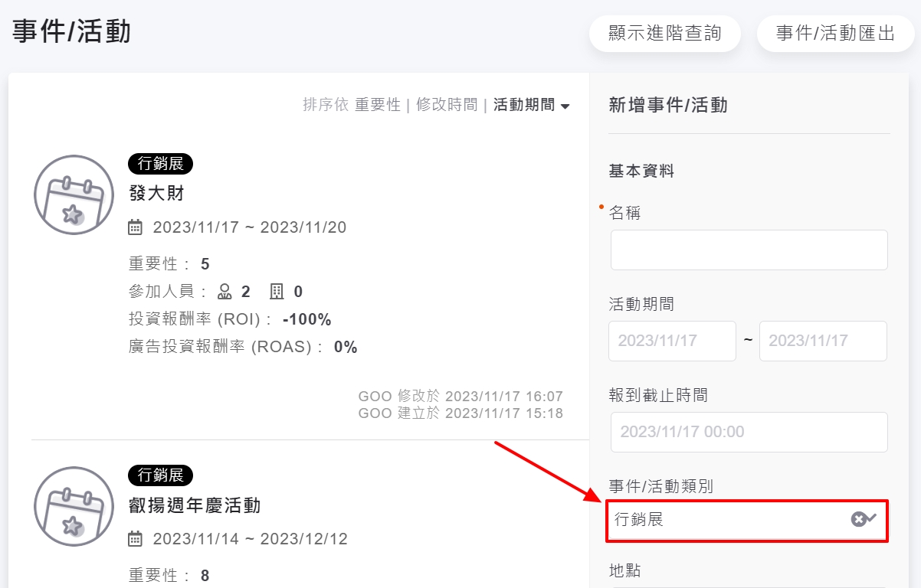Click the 行銷展 tag above 叡揚週年慶活動

pyautogui.click(x=160, y=475)
